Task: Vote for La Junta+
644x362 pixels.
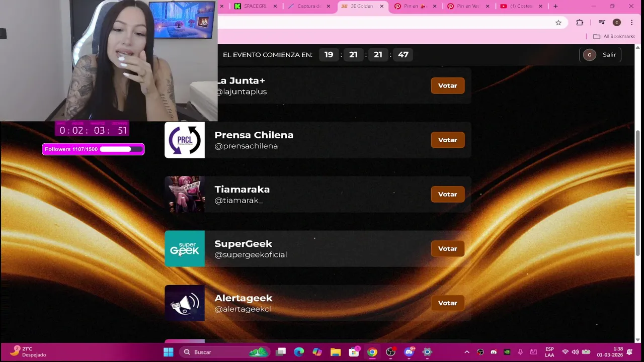Action: [447, 85]
